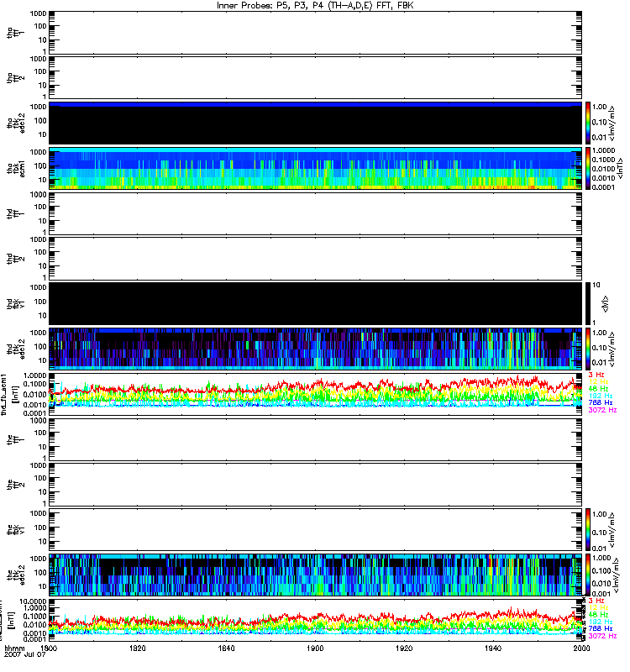Click the black thd fbk v1 spectrogram panel
Viewport: 630px width, 672px height.
pyautogui.click(x=315, y=303)
